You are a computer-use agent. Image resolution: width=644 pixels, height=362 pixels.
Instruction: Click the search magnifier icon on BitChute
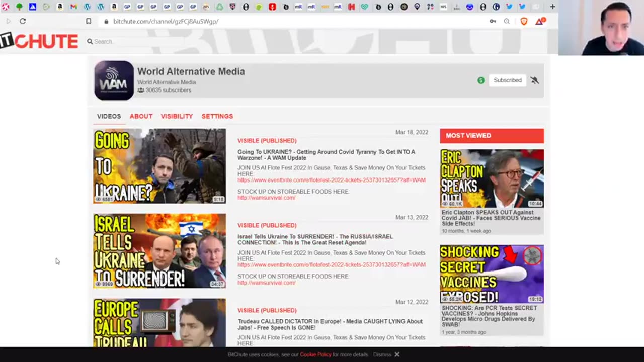coord(90,41)
